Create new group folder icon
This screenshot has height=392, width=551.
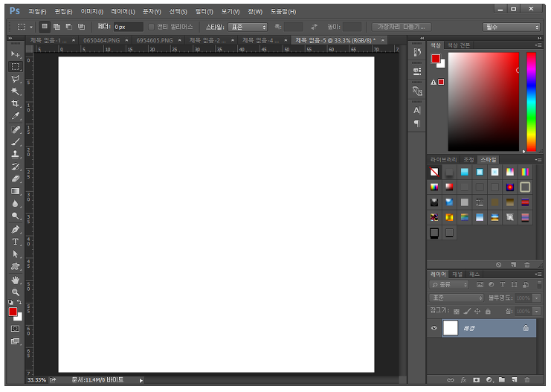point(502,379)
